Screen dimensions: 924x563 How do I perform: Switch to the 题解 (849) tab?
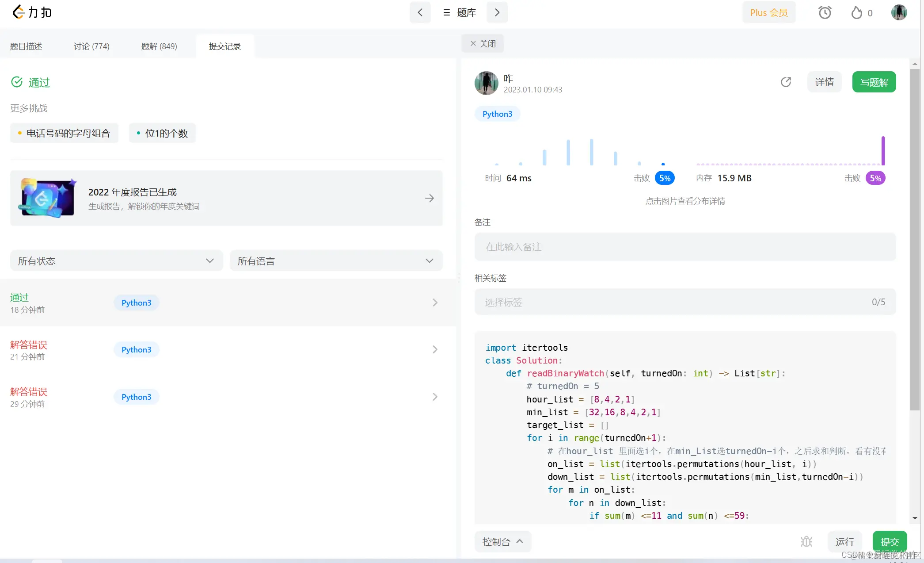[159, 46]
